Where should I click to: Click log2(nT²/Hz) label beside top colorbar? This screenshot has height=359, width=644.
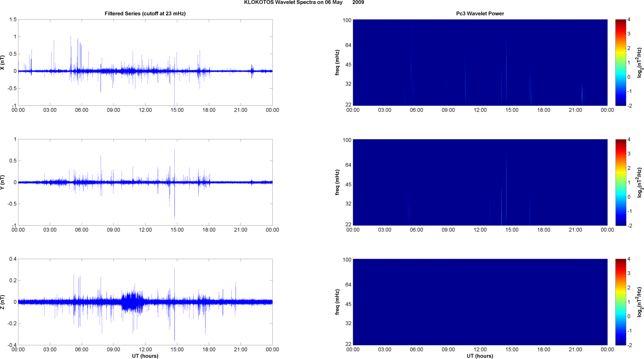coord(640,62)
